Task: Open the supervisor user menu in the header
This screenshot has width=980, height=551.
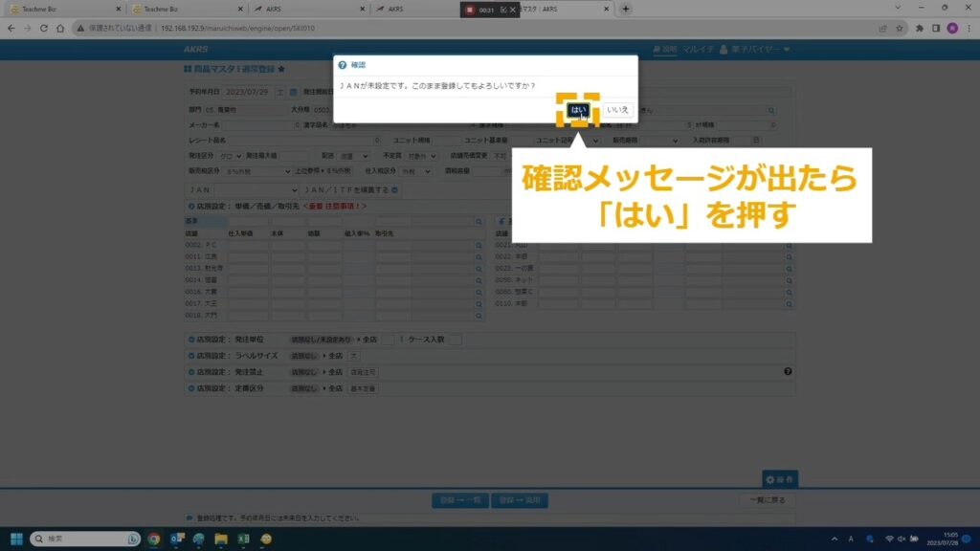Action: [754, 49]
